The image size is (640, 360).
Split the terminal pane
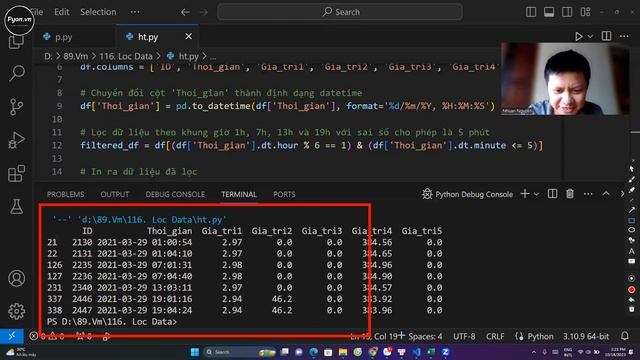click(x=552, y=194)
